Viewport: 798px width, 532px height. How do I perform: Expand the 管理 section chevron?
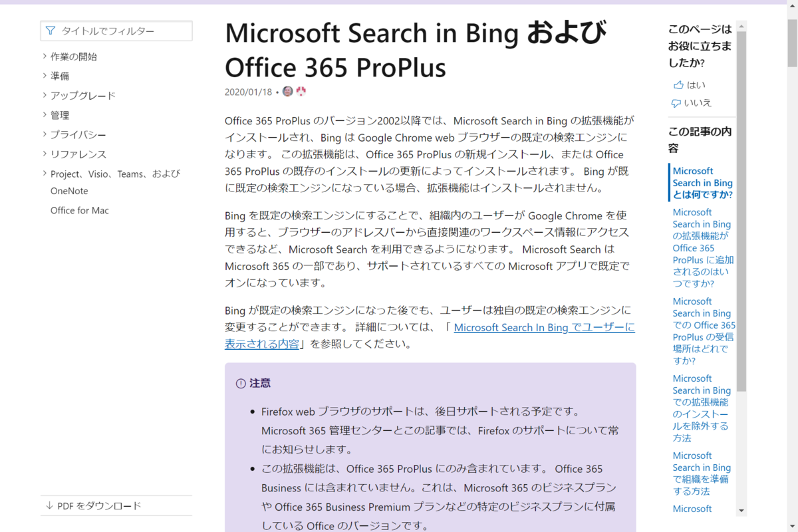45,115
